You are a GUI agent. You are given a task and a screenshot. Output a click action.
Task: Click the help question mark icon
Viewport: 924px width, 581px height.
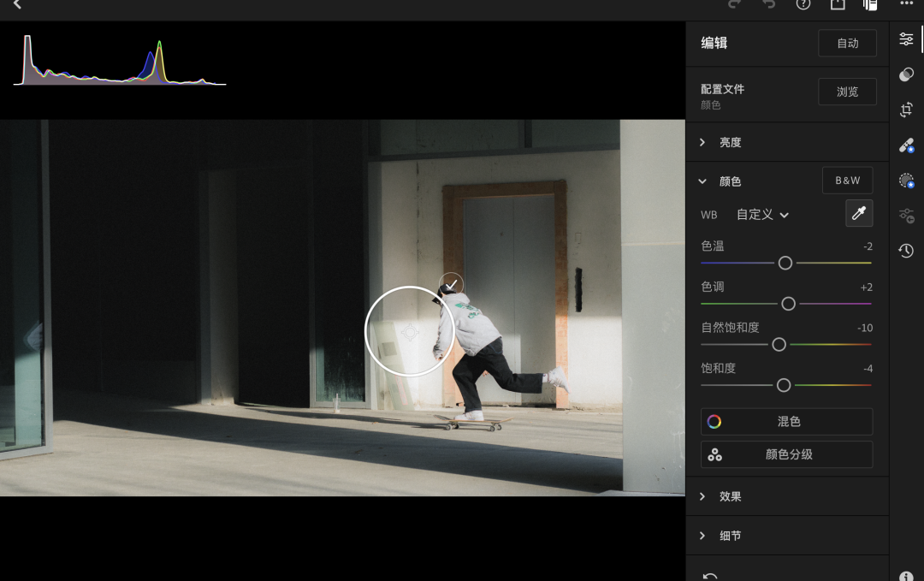pyautogui.click(x=803, y=4)
